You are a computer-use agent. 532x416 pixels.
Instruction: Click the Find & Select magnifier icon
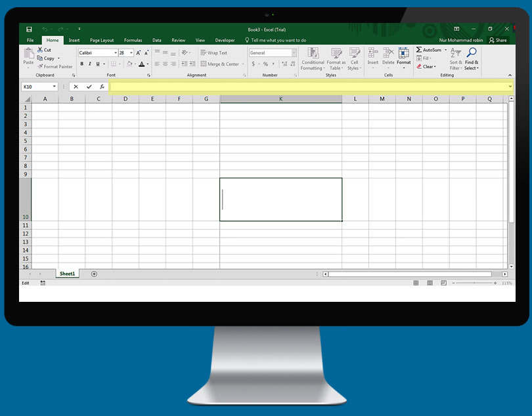471,53
